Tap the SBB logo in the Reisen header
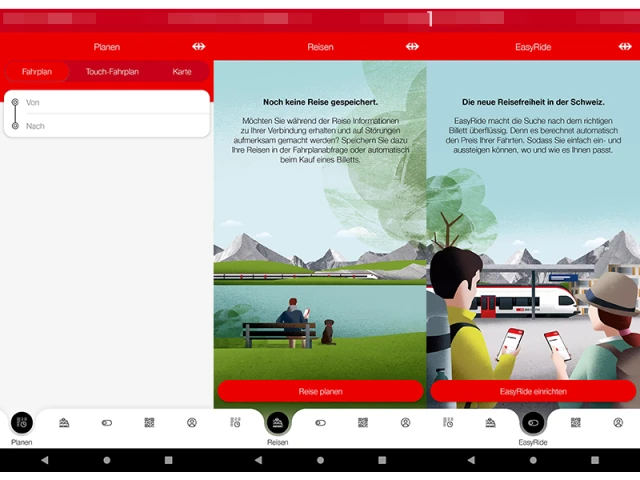 click(412, 47)
